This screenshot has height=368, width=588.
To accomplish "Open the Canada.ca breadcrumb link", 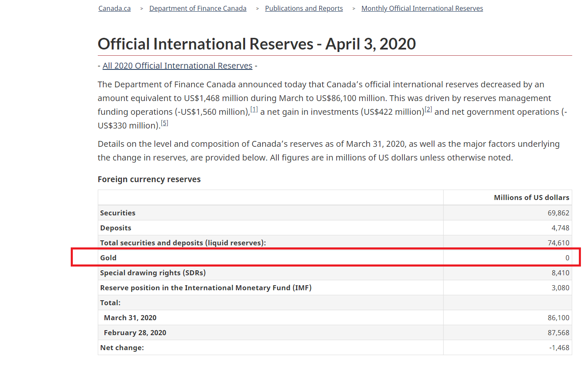I will pos(114,8).
